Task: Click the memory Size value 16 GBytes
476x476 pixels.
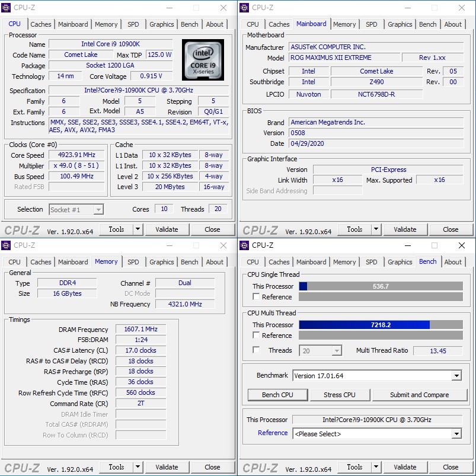Action: (67, 293)
